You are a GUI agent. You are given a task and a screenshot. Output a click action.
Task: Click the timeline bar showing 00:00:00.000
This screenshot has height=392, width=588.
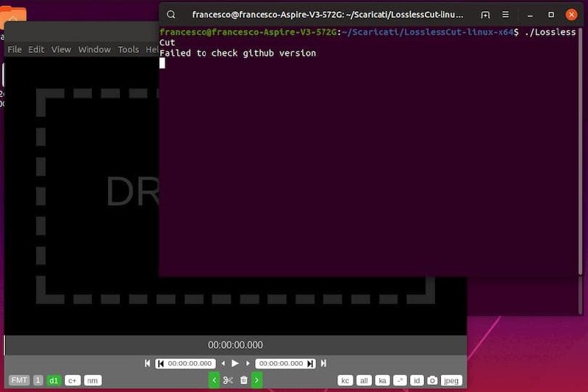[235, 345]
